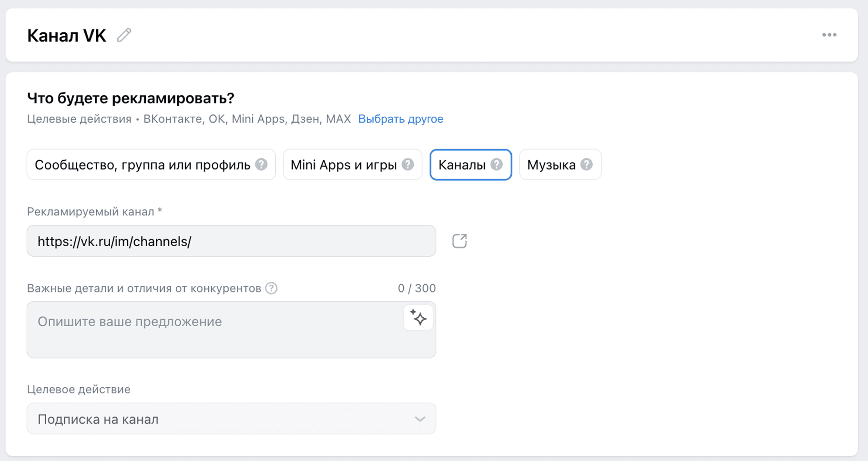Click the Канал VK title text
Viewport: 868px width, 461px height.
point(67,36)
